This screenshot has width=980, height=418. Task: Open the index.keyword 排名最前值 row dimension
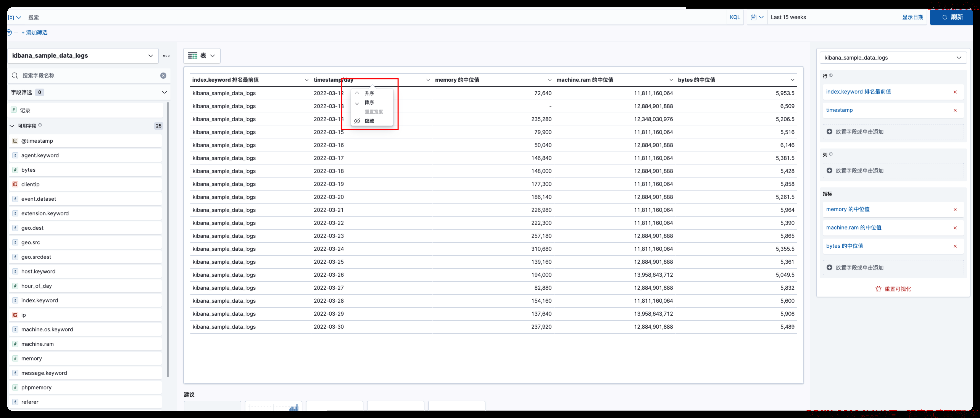858,92
